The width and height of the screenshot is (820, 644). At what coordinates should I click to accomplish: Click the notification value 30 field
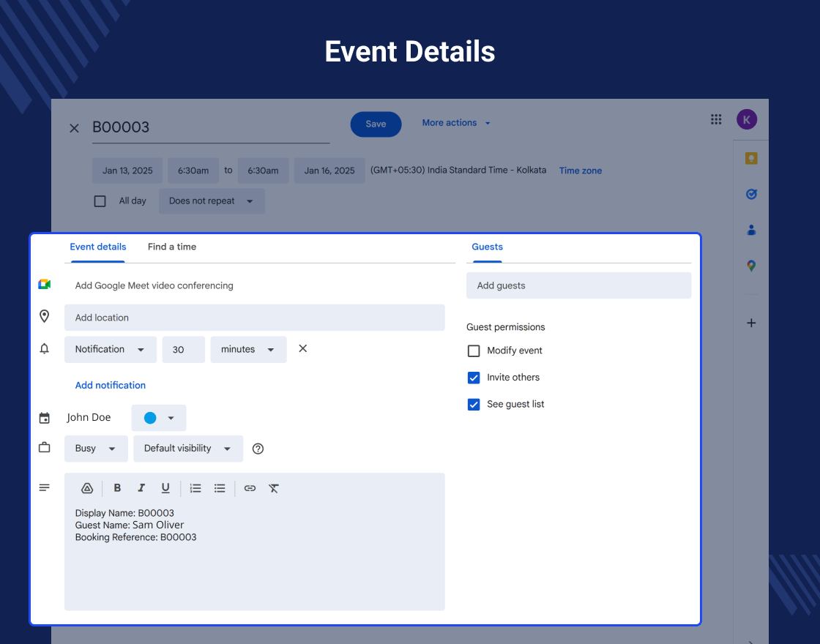coord(184,350)
